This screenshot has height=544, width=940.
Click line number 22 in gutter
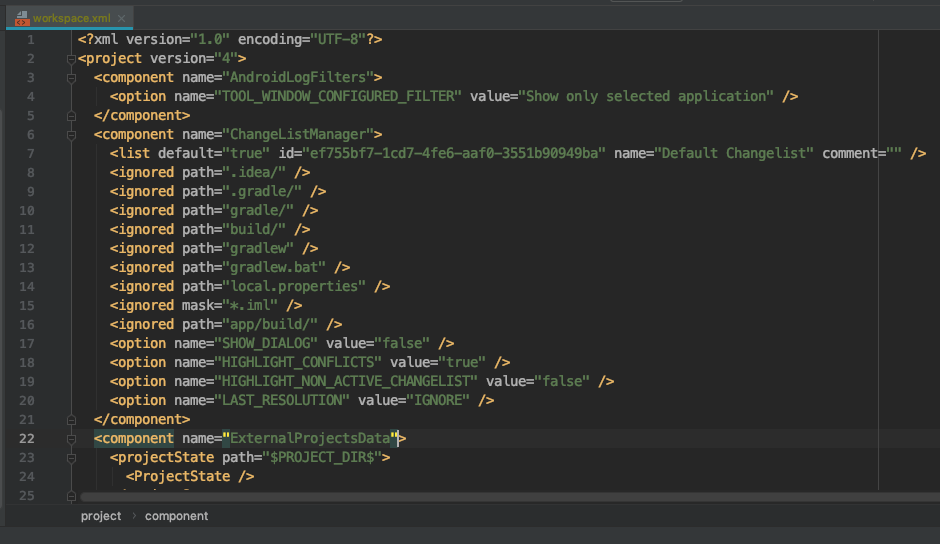tap(27, 438)
